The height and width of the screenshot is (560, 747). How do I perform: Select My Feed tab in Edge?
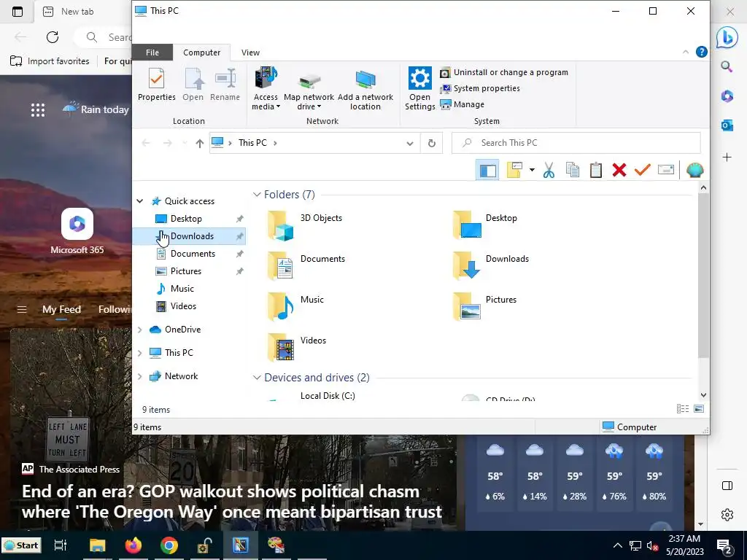[x=61, y=309]
